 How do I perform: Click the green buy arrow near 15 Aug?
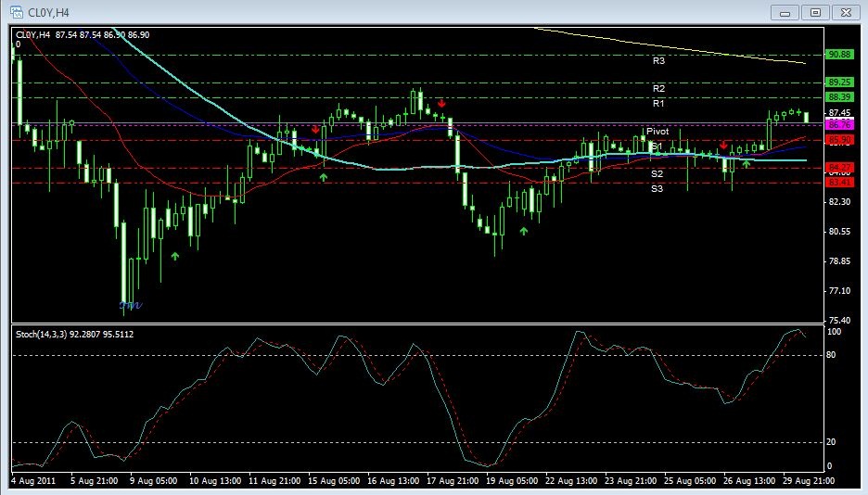tap(324, 177)
